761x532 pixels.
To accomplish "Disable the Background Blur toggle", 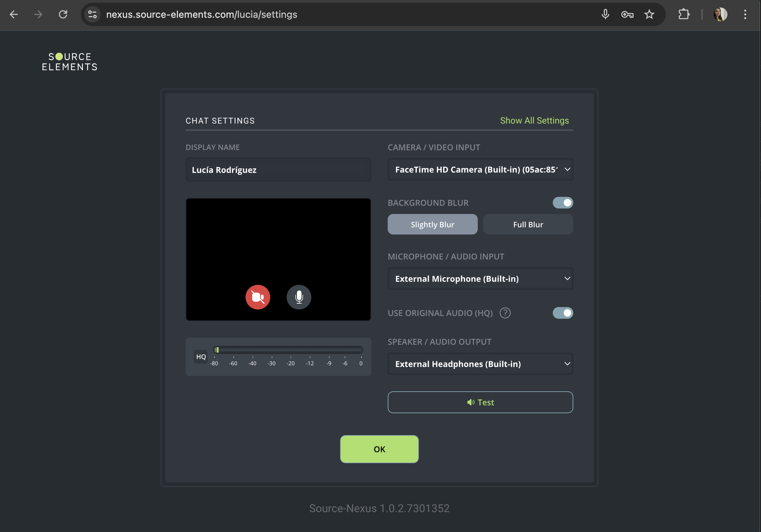I will pos(563,203).
